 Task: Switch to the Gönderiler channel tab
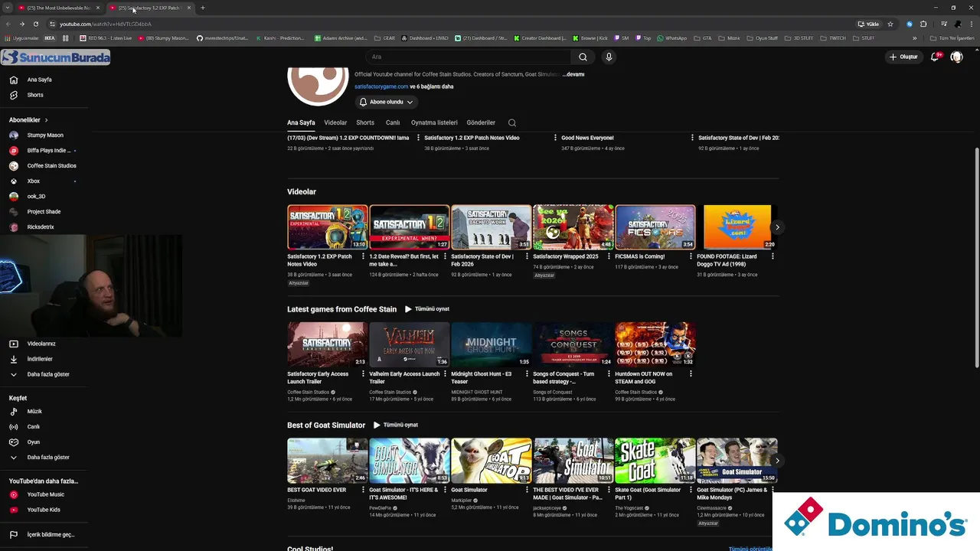(481, 122)
